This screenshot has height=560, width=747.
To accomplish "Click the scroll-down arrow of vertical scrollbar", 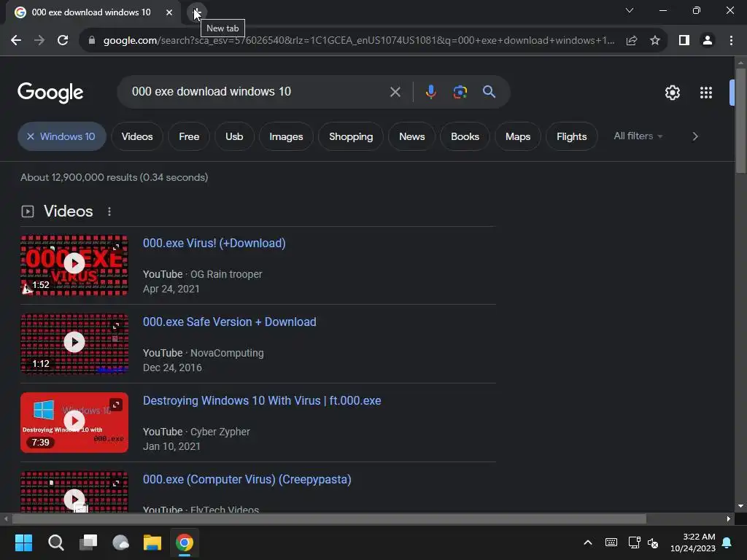I will [740, 506].
